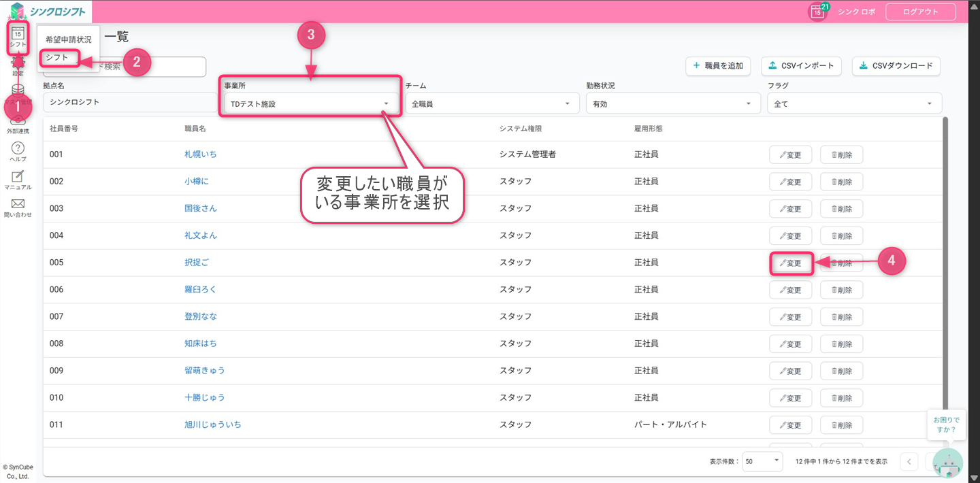Click 変更 for employee 003 国後さん
Image resolution: width=980 pixels, height=483 pixels.
pyautogui.click(x=790, y=209)
